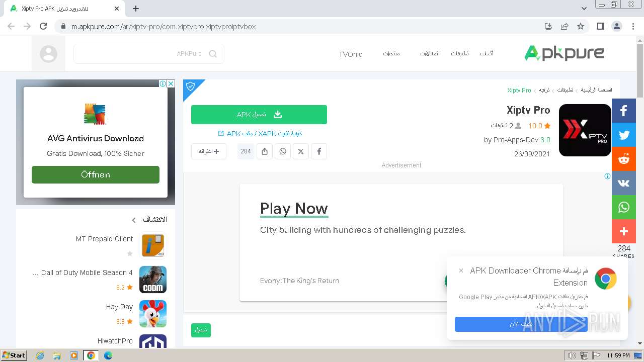The image size is (644, 362).
Task: Click the Play Now ad headline
Action: coord(294,208)
